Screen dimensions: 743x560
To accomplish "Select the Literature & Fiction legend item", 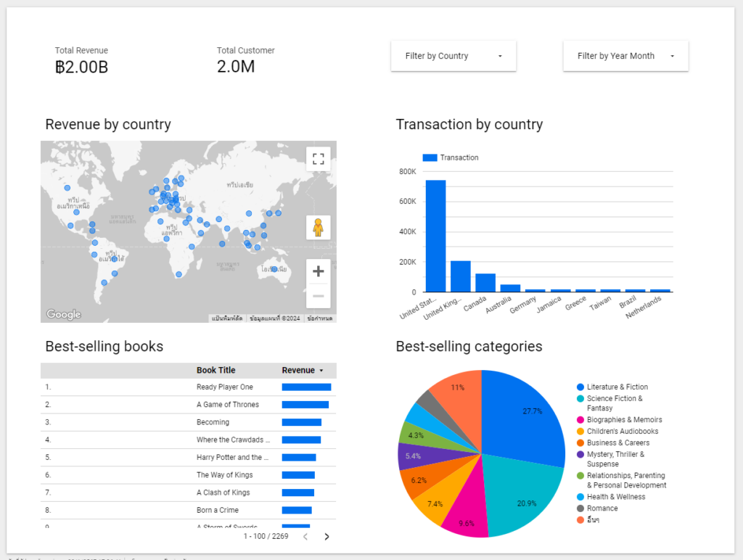I will click(617, 387).
